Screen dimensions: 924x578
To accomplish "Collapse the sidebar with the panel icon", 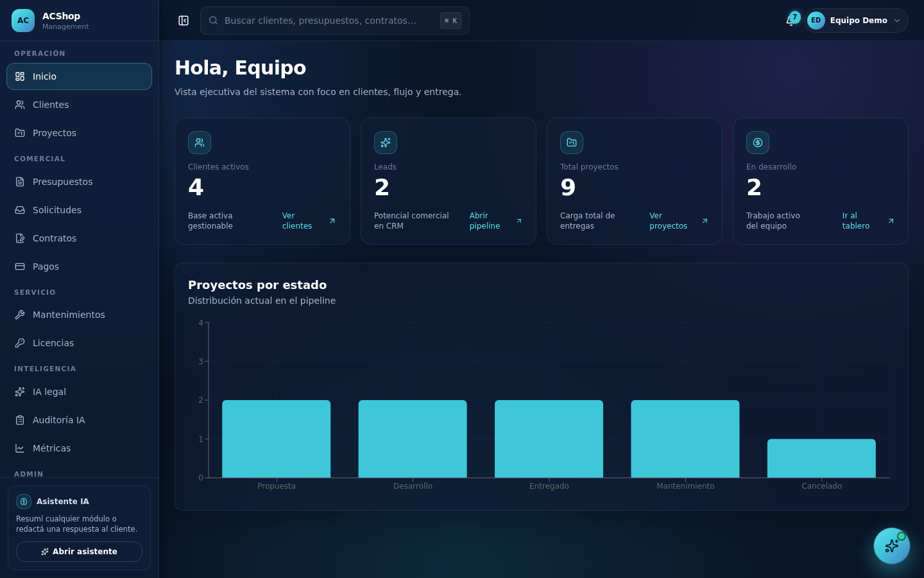I will tap(184, 21).
